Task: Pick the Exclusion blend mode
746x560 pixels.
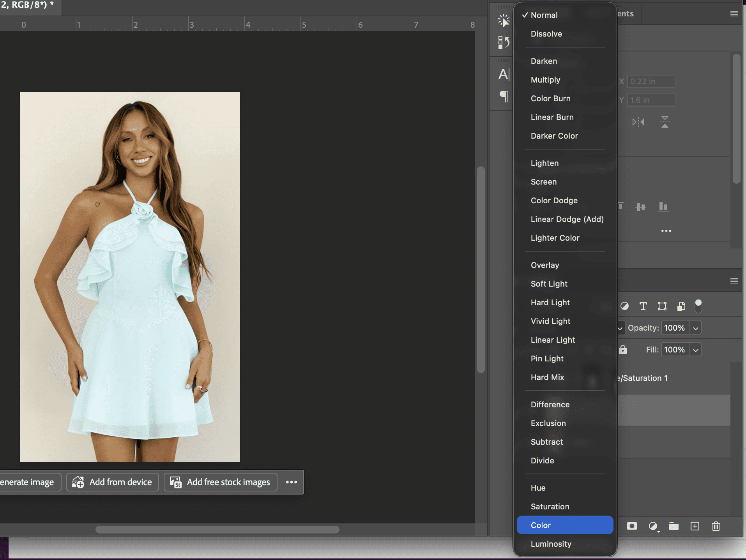Action: coord(565,423)
